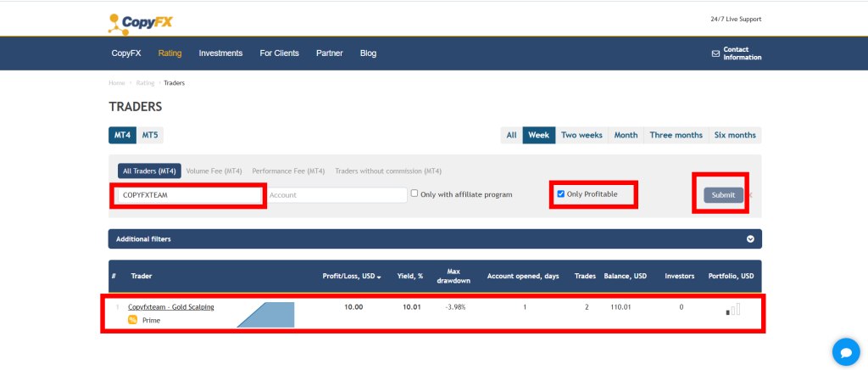Enable Only with affiliate program checkbox
The image size is (868, 370).
coord(414,193)
